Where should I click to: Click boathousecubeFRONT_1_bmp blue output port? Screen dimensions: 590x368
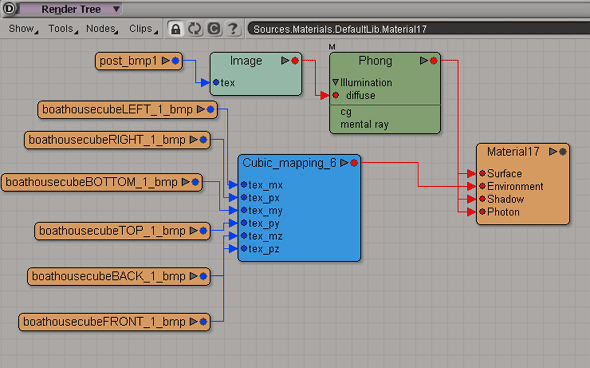point(203,322)
